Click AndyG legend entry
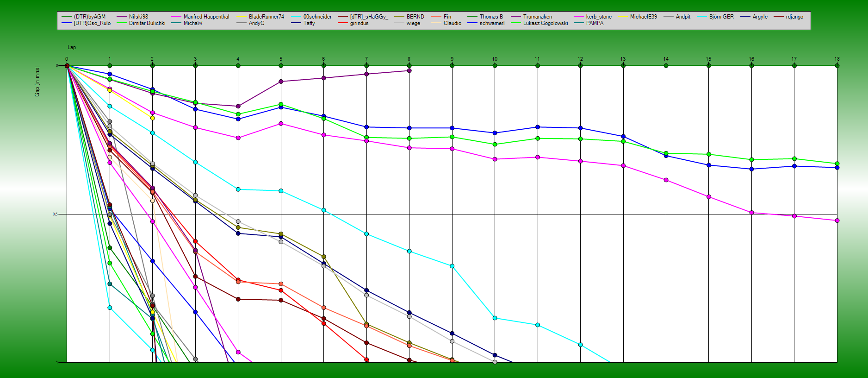This screenshot has width=868, height=378. click(x=257, y=23)
